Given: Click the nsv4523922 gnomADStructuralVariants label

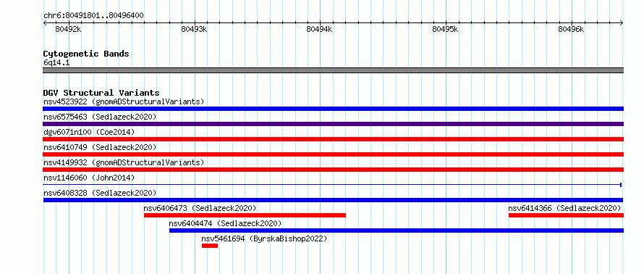Looking at the screenshot, I should coord(124,101).
